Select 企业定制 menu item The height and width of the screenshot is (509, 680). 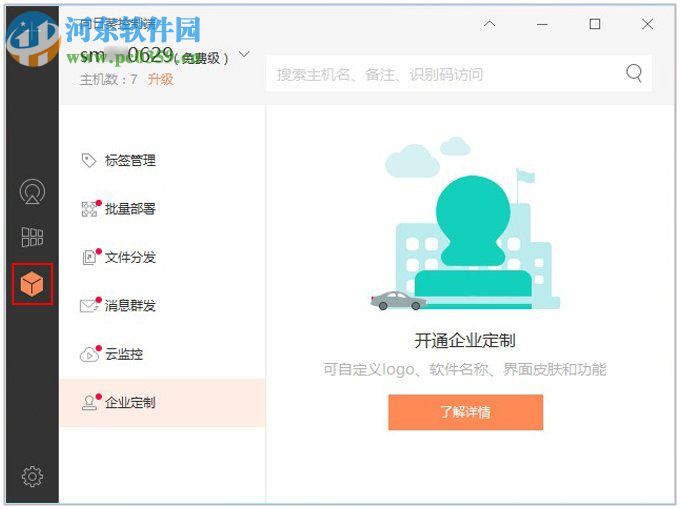tap(163, 403)
